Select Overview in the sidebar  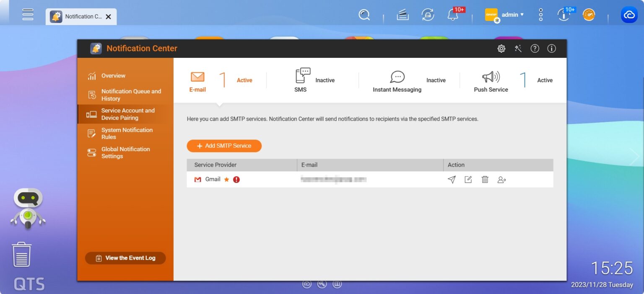113,75
